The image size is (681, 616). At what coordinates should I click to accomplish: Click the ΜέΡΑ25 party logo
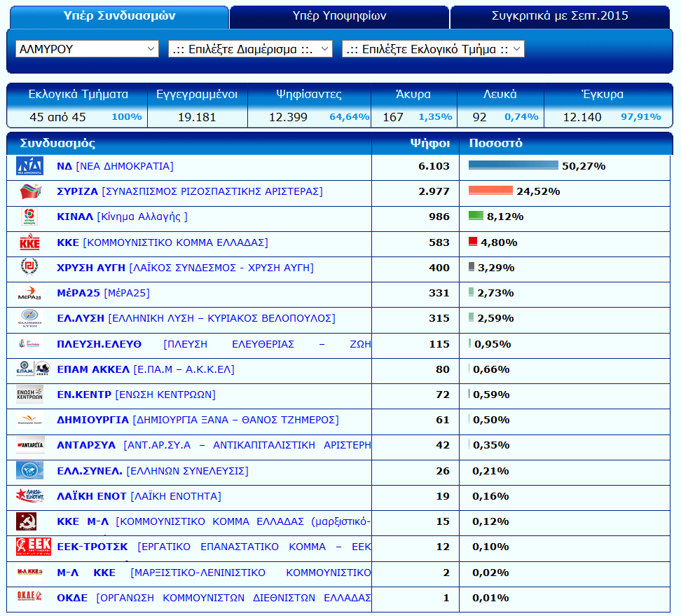29,293
